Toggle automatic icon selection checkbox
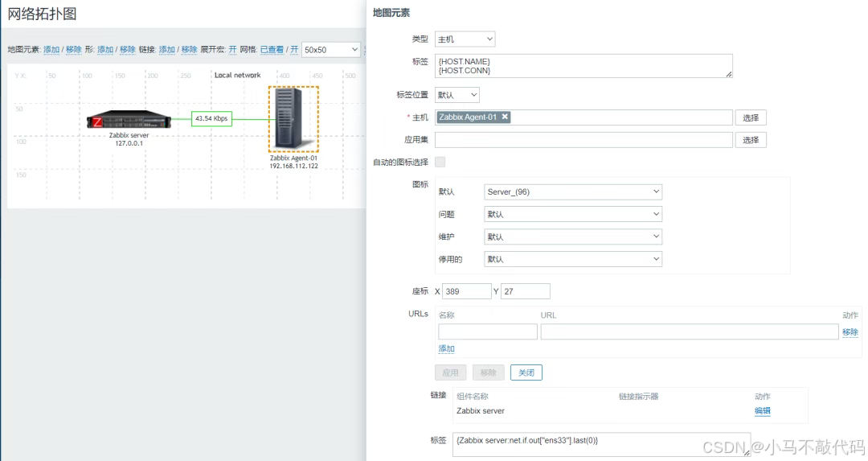Viewport: 868px width, 461px height. tap(440, 162)
